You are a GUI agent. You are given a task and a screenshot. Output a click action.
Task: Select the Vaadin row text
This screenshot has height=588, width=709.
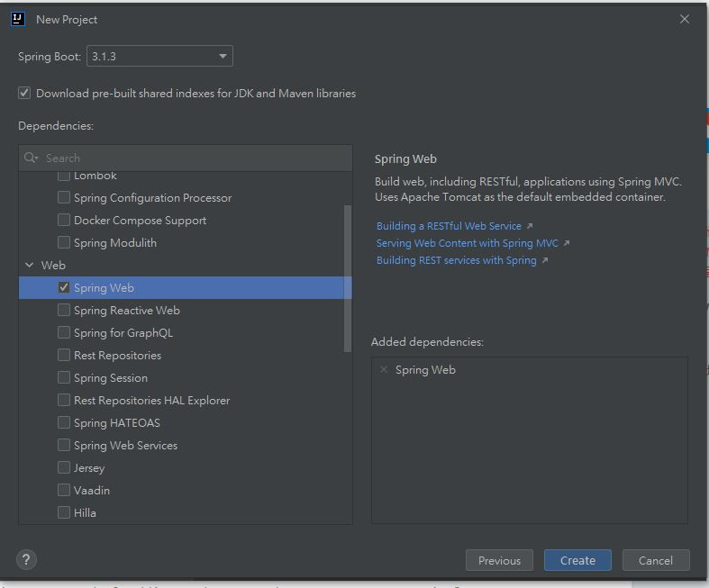(92, 491)
